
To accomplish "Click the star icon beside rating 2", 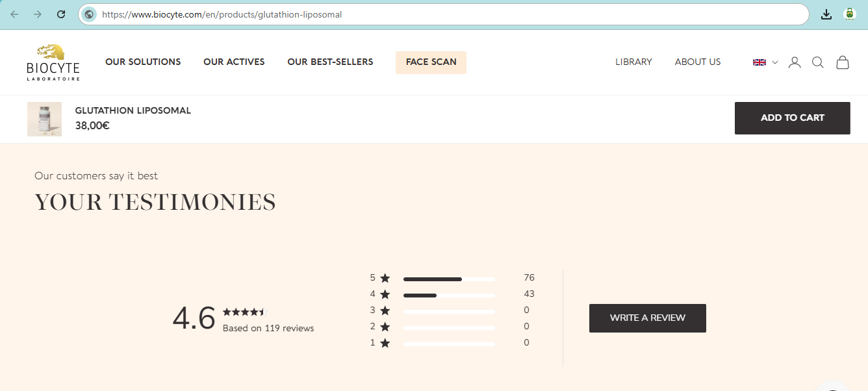I will [x=385, y=327].
